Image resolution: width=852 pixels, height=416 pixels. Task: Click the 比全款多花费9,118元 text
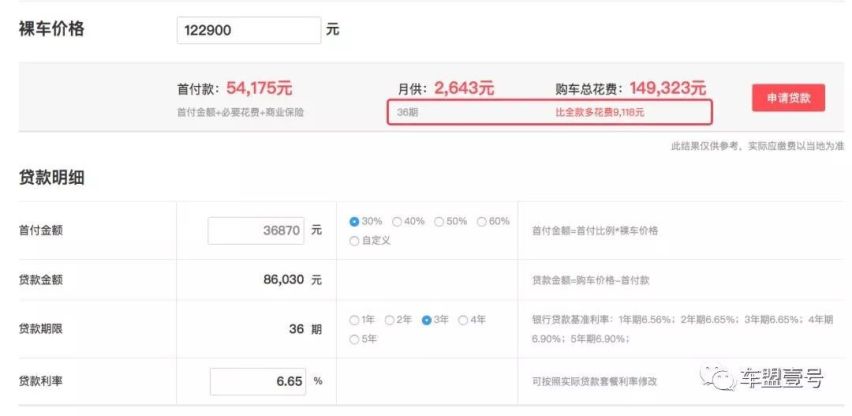pyautogui.click(x=599, y=113)
